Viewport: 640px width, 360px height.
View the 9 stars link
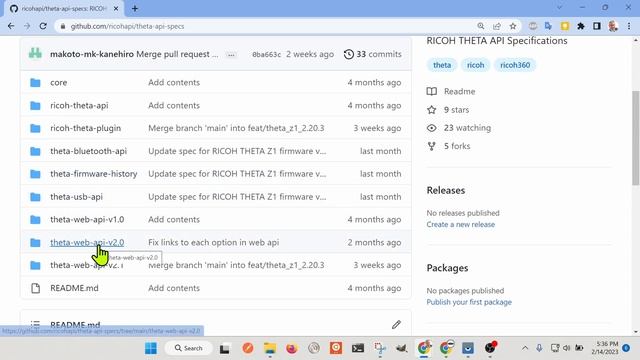[x=448, y=110]
